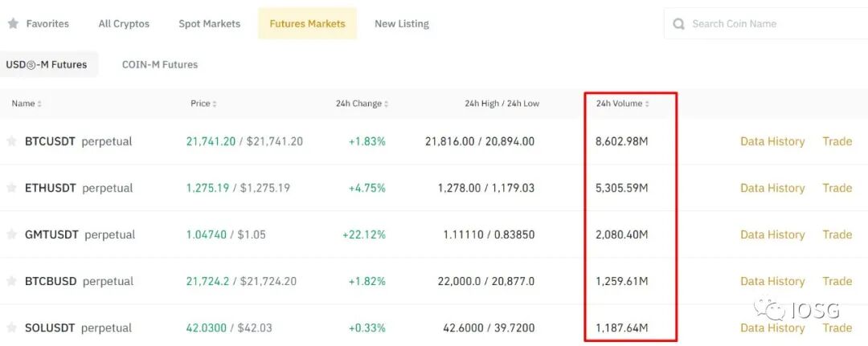Sort table by Name arrows
The width and height of the screenshot is (868, 346).
point(39,104)
